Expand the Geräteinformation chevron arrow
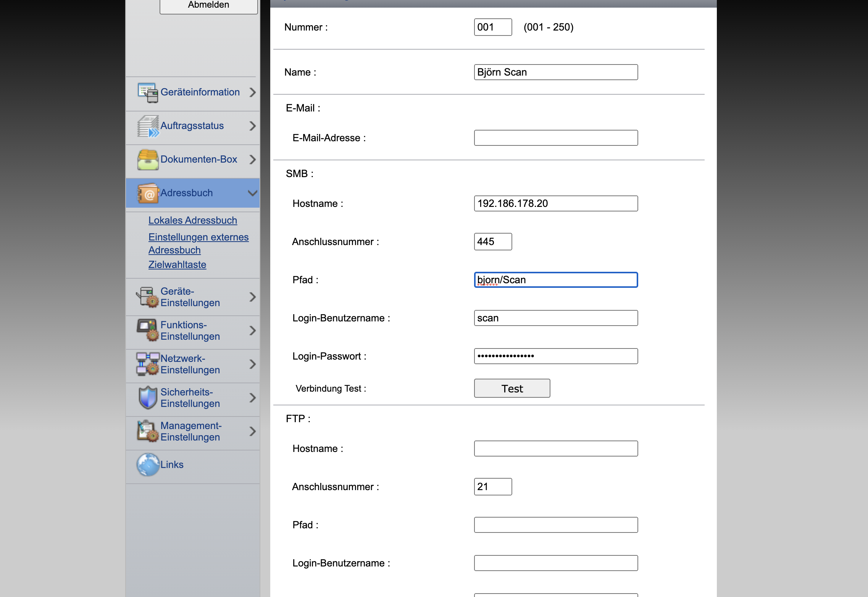The width and height of the screenshot is (868, 597). tap(252, 92)
